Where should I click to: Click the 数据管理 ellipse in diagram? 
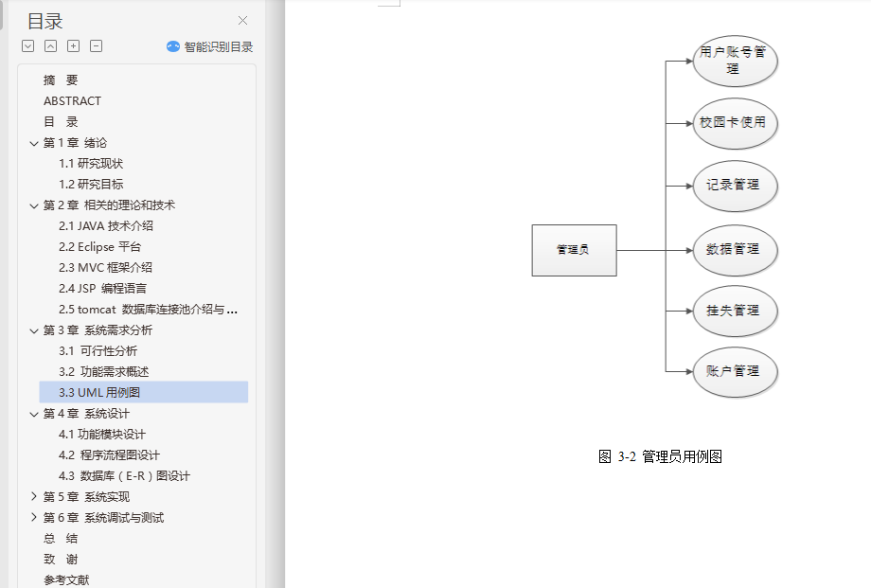pos(735,250)
